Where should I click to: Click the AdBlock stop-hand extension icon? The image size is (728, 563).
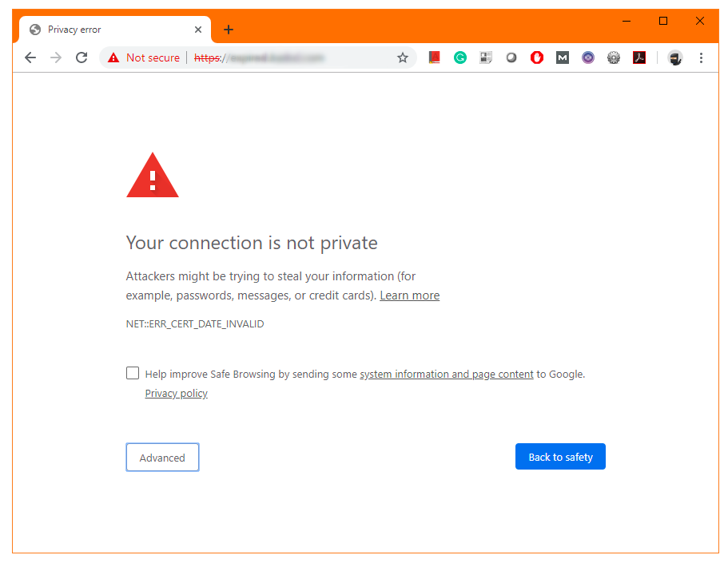537,57
